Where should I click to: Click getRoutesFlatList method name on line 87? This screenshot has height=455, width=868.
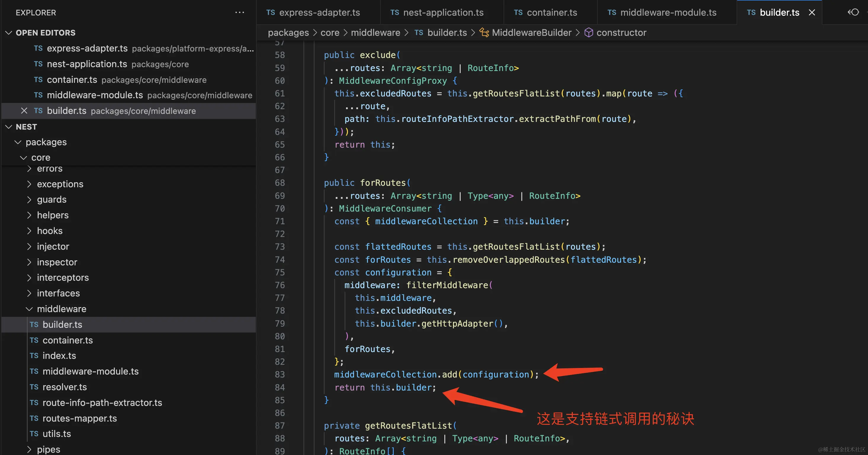408,426
